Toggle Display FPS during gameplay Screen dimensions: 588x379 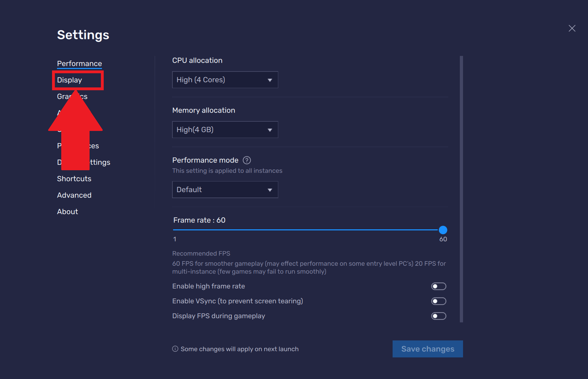[x=438, y=316]
